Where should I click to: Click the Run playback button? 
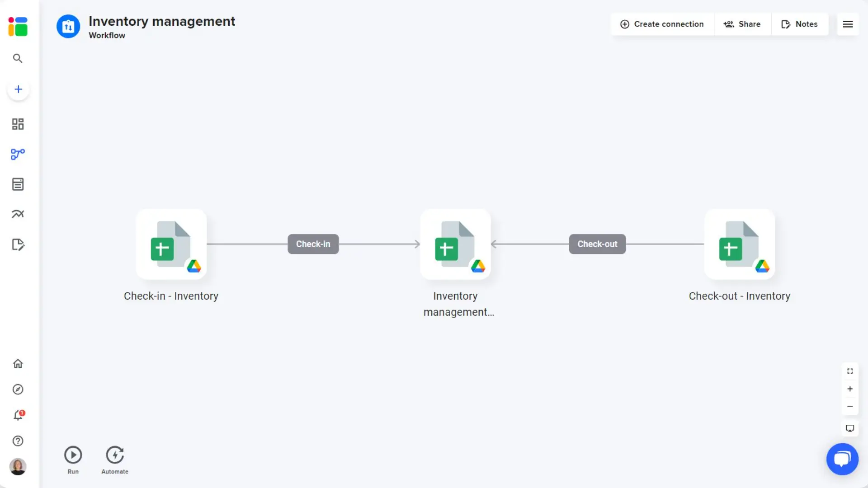point(73,455)
